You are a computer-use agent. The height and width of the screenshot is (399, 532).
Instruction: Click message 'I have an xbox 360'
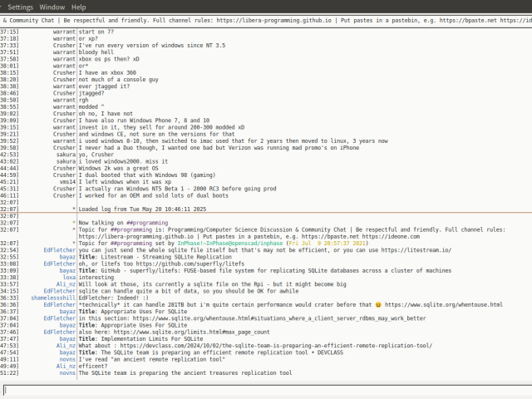point(107,72)
